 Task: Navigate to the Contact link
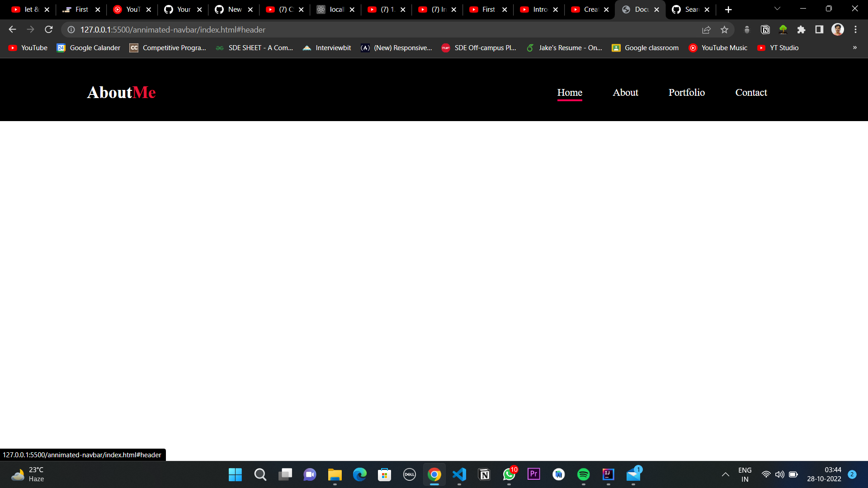pos(751,92)
